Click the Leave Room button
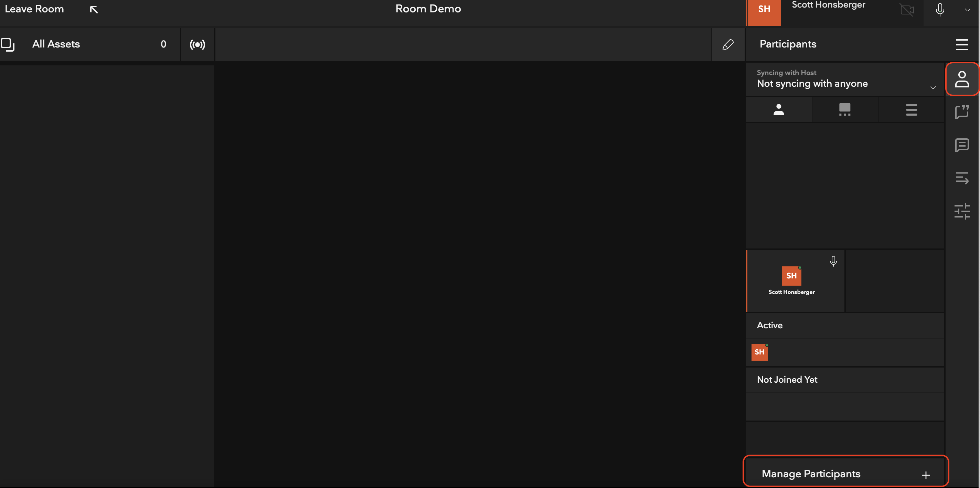Image resolution: width=980 pixels, height=488 pixels. tap(34, 9)
